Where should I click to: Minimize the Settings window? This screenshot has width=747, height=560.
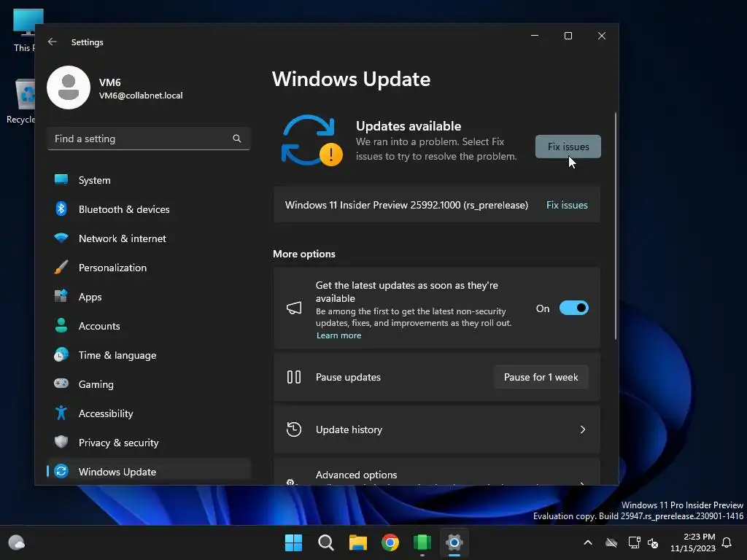point(535,36)
